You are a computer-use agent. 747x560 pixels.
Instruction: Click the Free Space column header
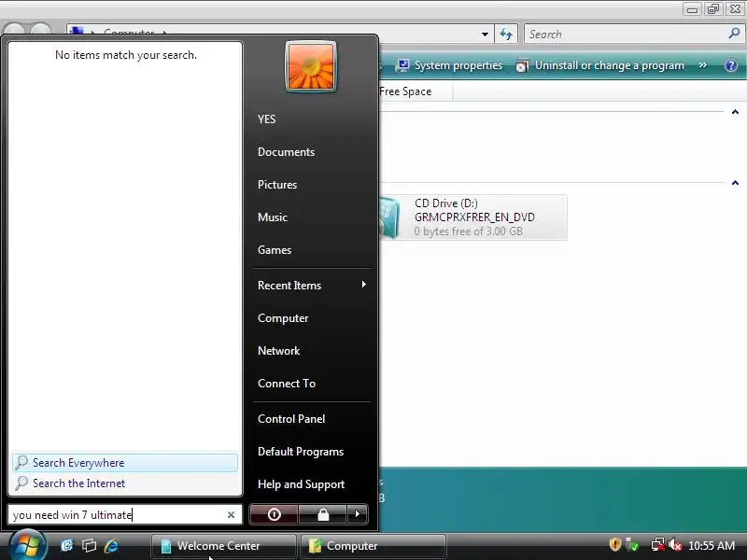405,91
